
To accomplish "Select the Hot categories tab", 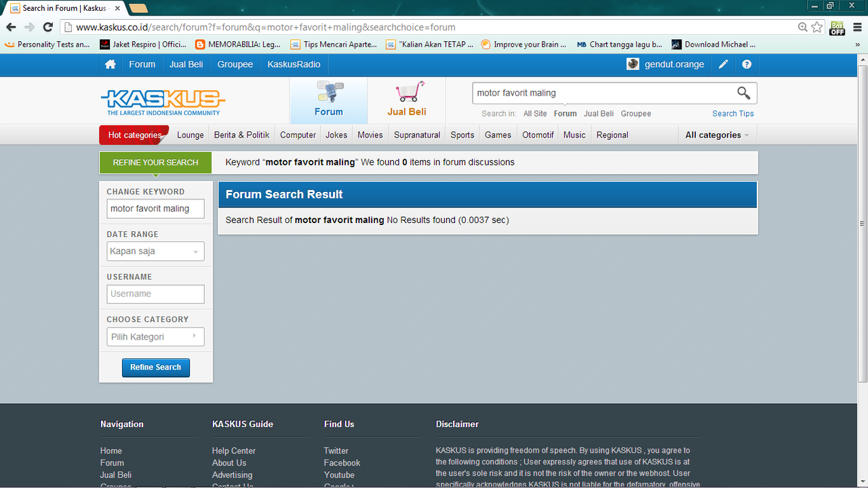I will click(134, 135).
